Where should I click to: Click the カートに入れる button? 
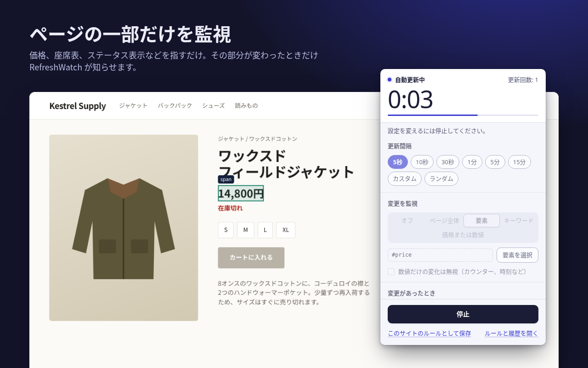pos(251,258)
